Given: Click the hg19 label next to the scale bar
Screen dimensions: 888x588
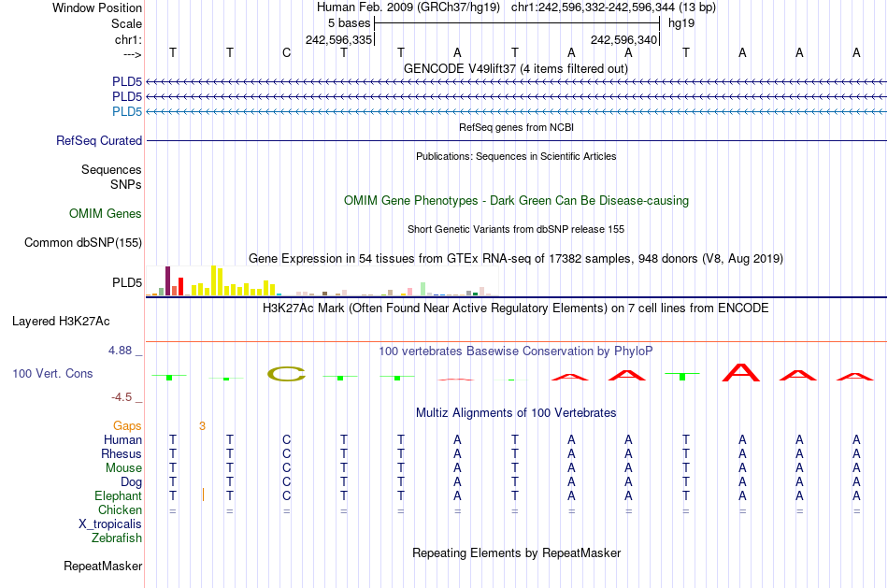Looking at the screenshot, I should coord(681,23).
